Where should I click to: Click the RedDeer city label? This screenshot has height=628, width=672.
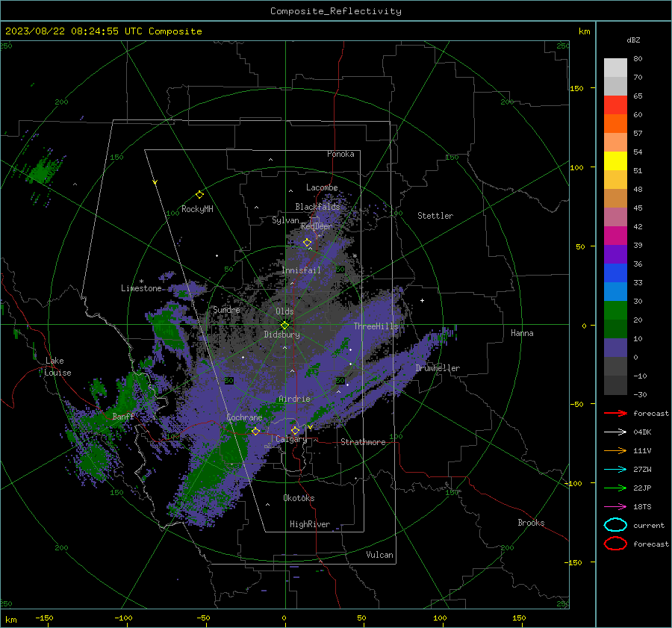pos(317,226)
